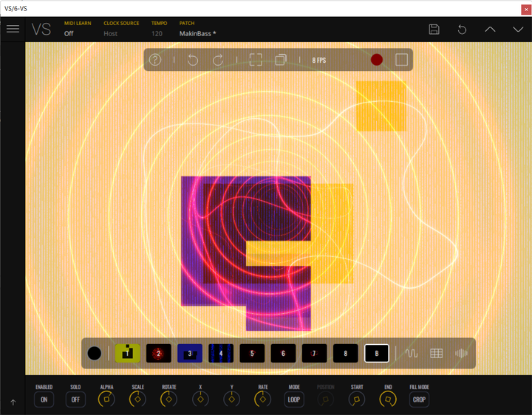Open the hamburger menu
Viewport: 532px width, 415px height.
pos(13,29)
